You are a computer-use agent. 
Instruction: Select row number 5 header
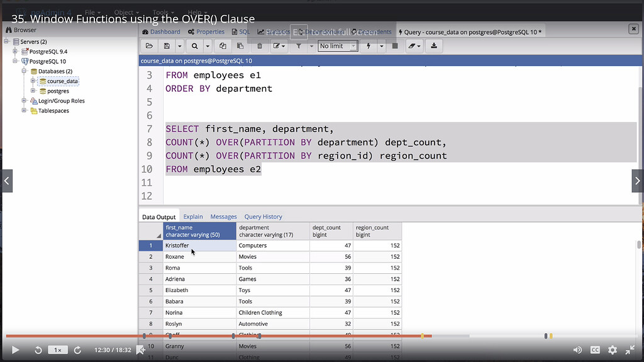point(151,290)
